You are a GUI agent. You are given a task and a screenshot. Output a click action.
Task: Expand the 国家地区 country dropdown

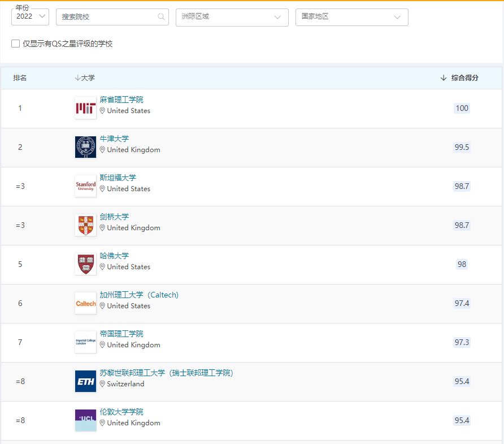[x=351, y=17]
